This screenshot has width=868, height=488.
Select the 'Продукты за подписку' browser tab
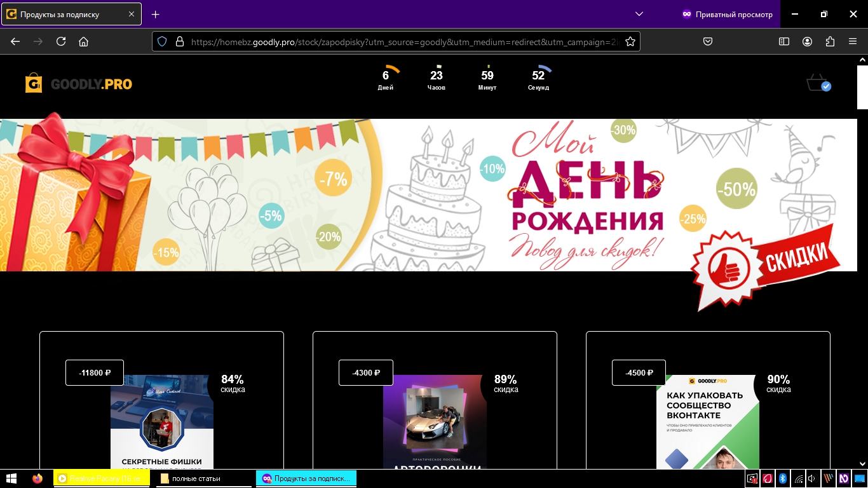coord(71,14)
